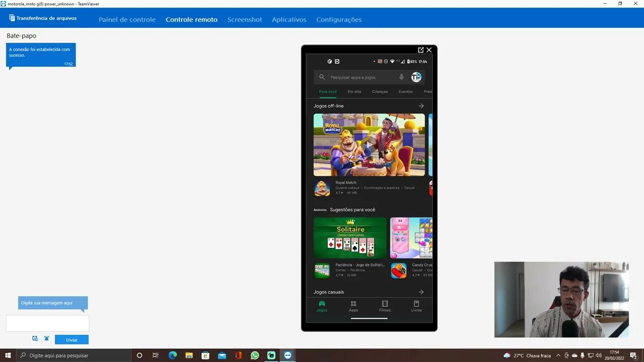Image resolution: width=644 pixels, height=362 pixels.
Task: Tap the voice search microphone icon
Action: [x=401, y=77]
